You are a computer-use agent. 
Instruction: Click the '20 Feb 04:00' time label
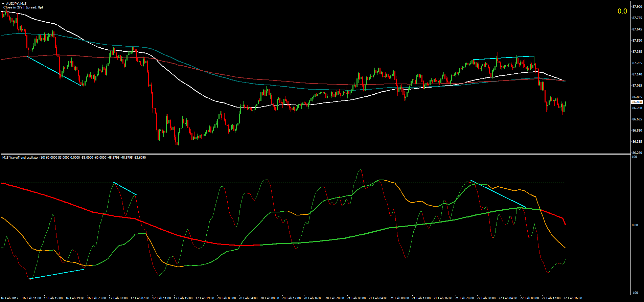248,298
